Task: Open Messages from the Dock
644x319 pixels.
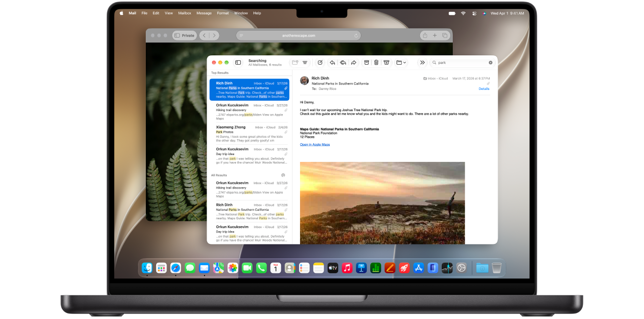Action: tap(190, 268)
